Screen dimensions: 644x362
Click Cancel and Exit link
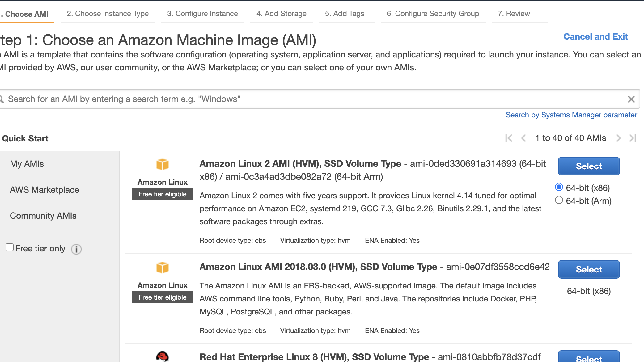[x=595, y=36]
